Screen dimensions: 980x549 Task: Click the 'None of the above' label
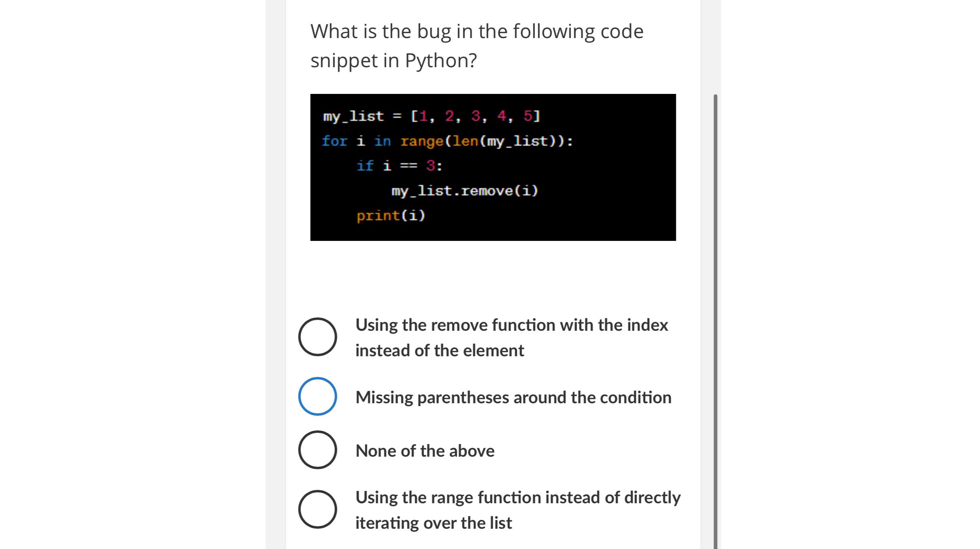[x=424, y=450]
